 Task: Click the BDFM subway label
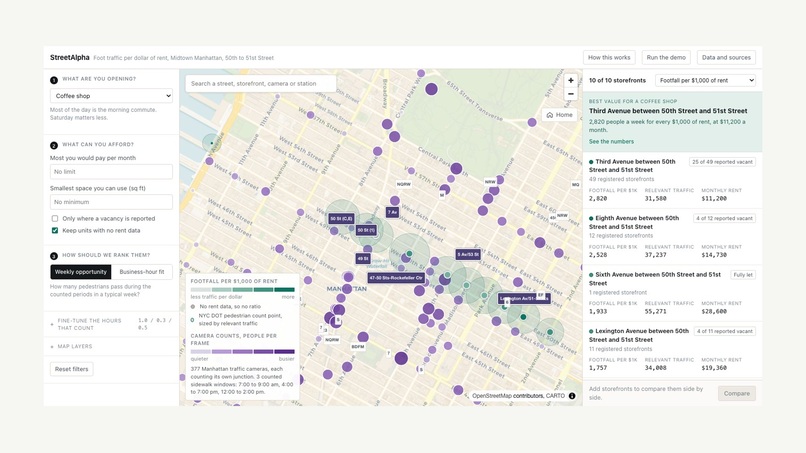tap(358, 347)
